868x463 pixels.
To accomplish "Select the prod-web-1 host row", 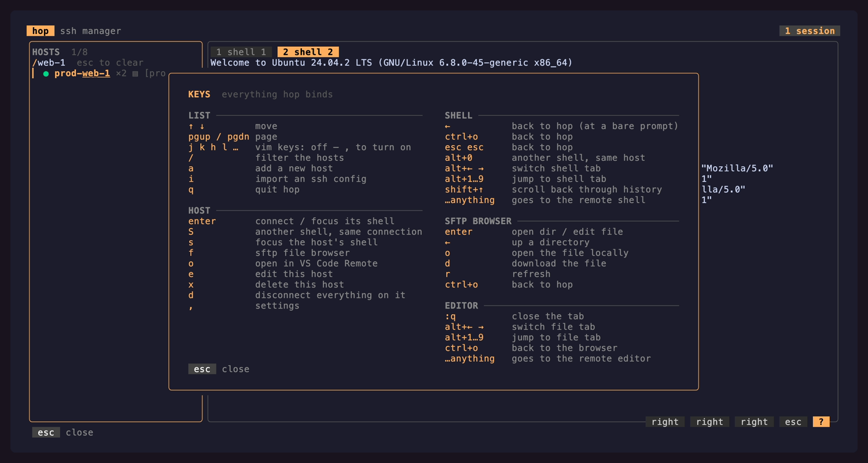I will 117,74.
